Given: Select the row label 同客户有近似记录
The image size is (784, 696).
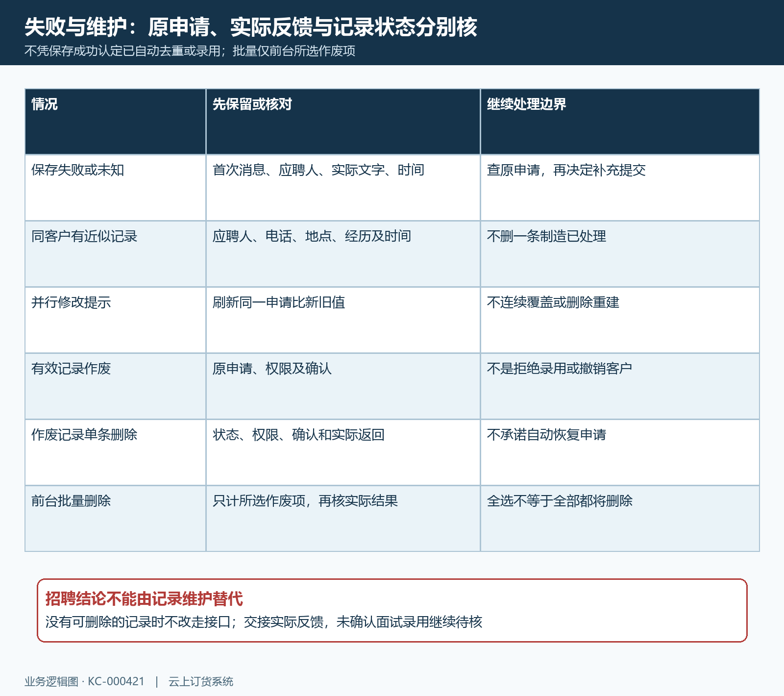Looking at the screenshot, I should coord(116,254).
